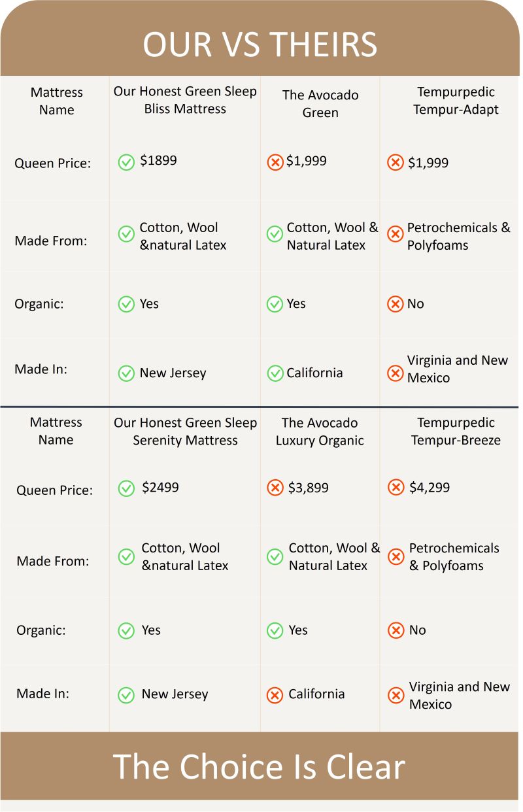Click the first Queen Price row label
Screen dimensions: 523x812
[53, 163]
